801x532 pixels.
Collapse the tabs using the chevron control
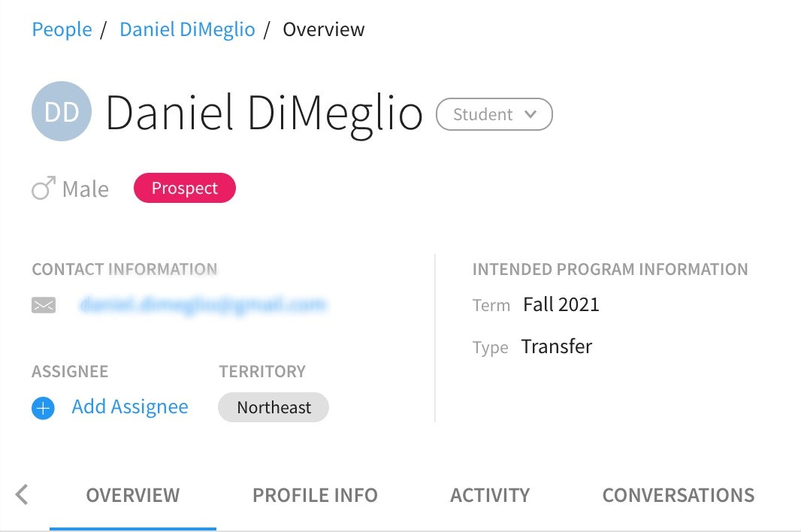[22, 494]
